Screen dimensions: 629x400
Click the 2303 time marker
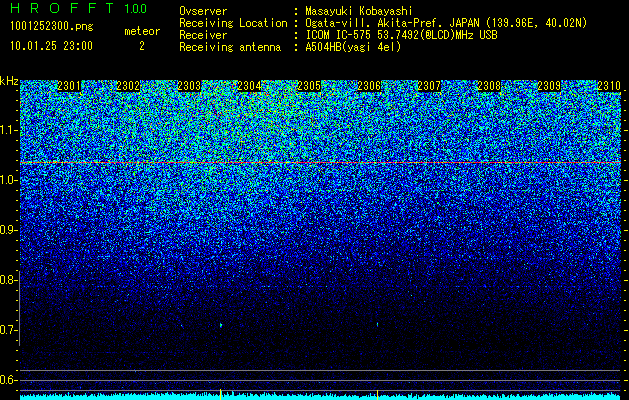click(189, 86)
